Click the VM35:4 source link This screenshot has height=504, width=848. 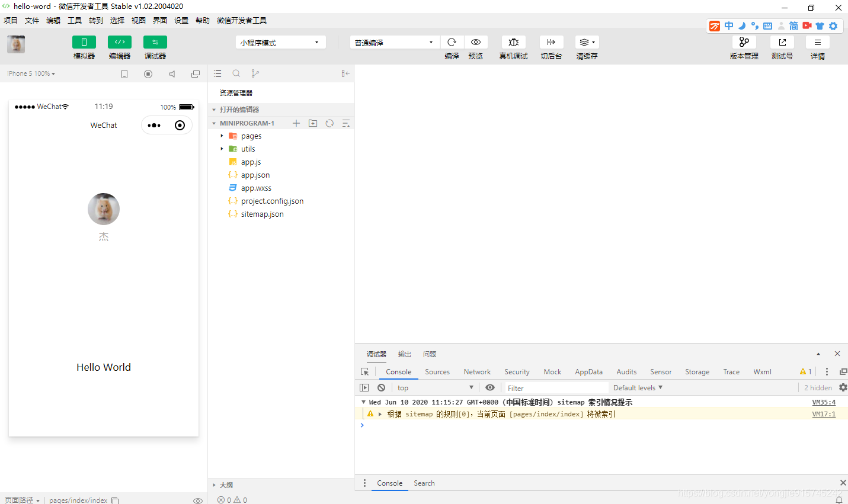pos(824,402)
